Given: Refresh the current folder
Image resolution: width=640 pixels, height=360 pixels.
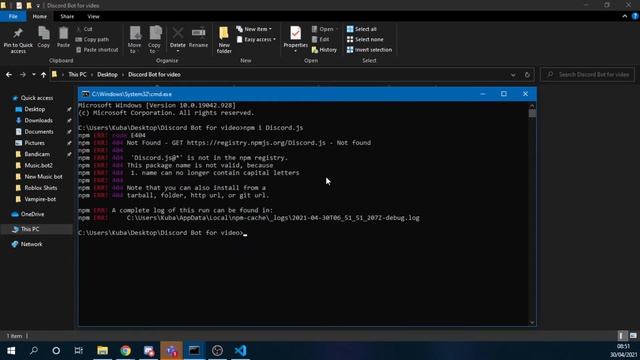Looking at the screenshot, I should coord(527,75).
